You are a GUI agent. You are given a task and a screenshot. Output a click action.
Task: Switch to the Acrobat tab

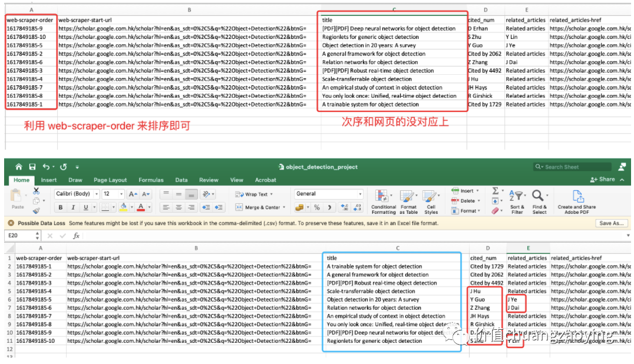tap(265, 180)
